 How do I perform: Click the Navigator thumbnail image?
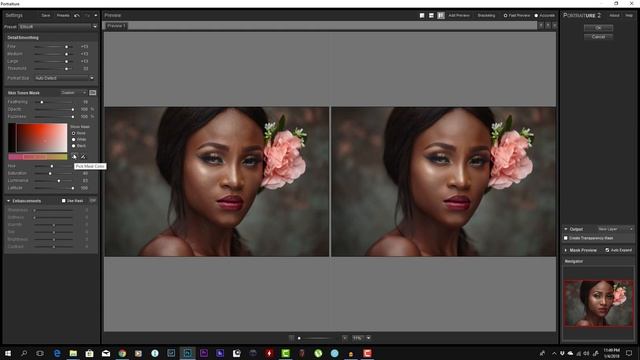[x=598, y=303]
